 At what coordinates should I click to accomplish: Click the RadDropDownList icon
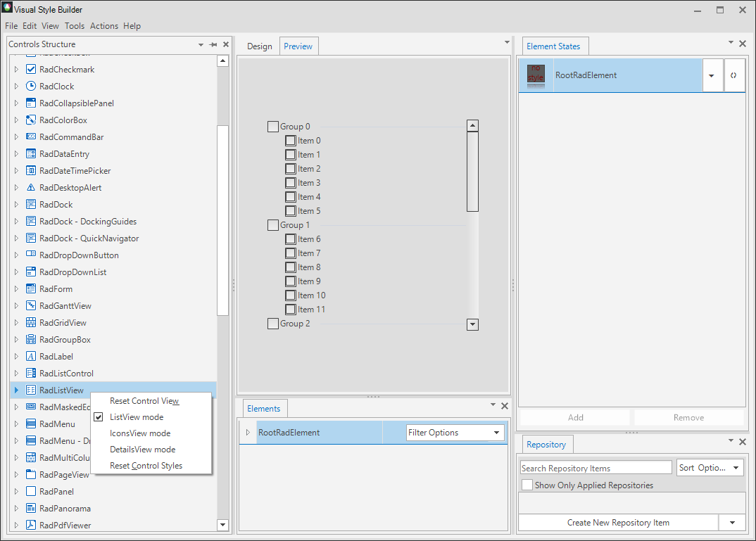tap(31, 272)
